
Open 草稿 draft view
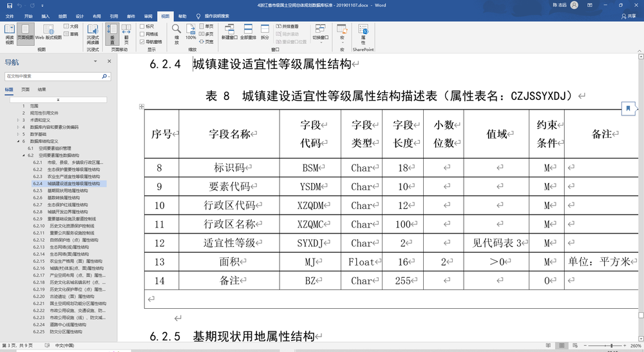coord(71,34)
